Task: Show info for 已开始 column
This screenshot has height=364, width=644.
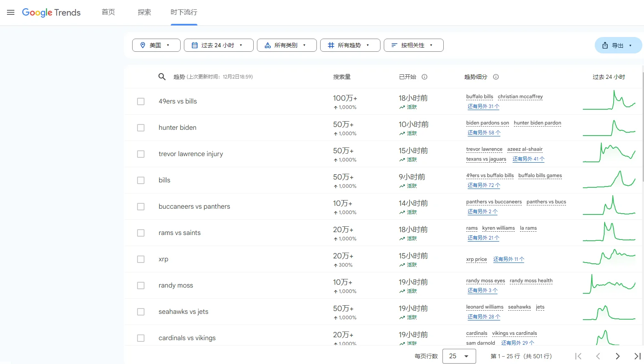Action: 424,77
